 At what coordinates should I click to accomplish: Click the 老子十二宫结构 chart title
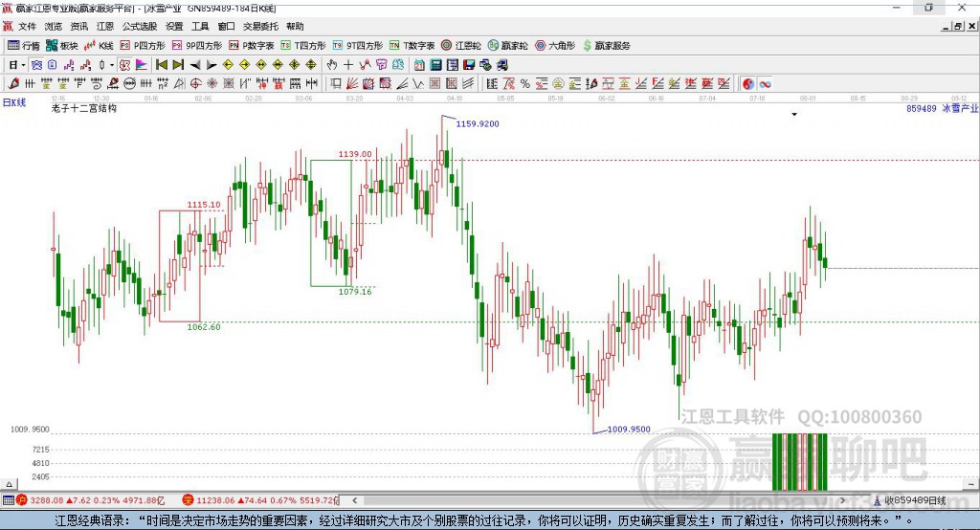point(84,108)
